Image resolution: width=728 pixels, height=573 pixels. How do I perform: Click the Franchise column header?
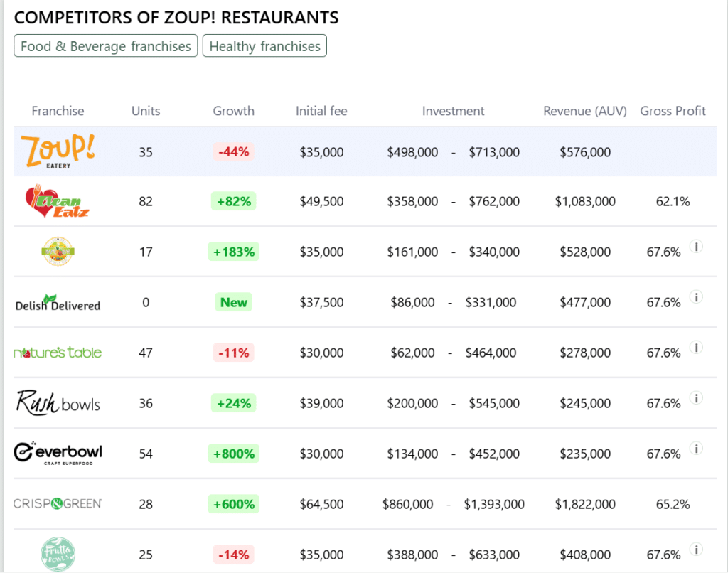point(58,111)
